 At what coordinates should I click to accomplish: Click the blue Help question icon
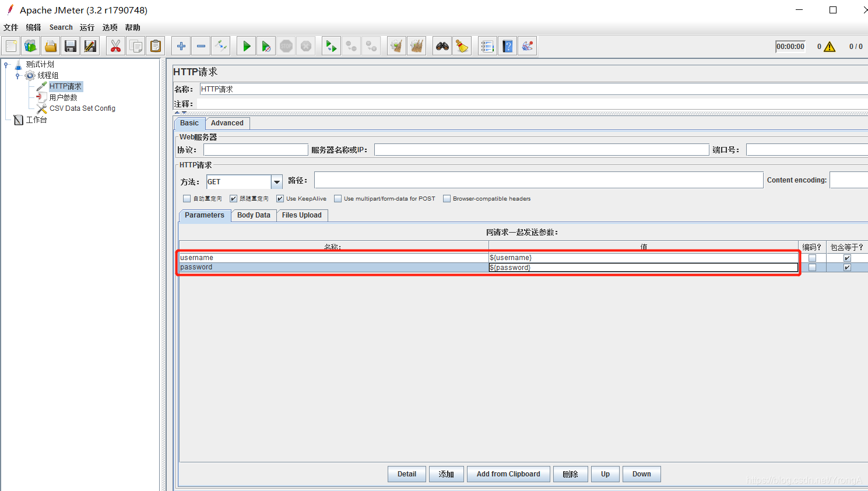[x=508, y=46]
